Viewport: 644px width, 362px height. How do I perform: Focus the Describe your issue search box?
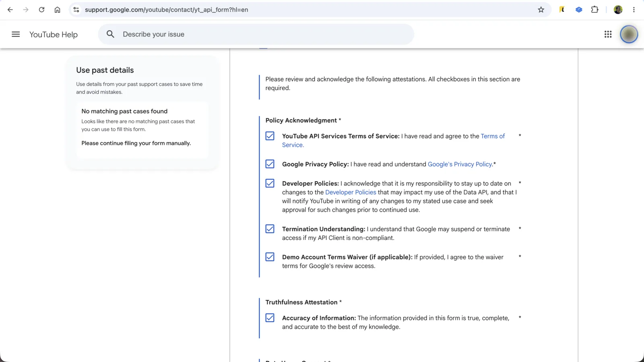pos(256,34)
